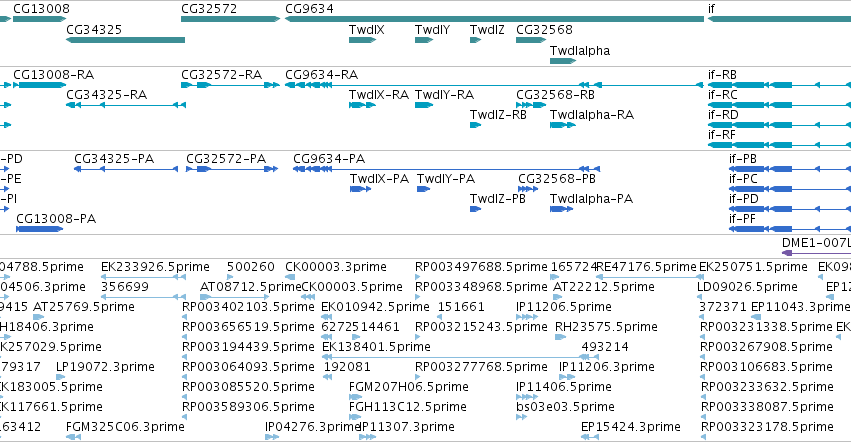Viewport: 851px width, 442px height.
Task: Select protein CG9634-PA
Action: [329, 159]
